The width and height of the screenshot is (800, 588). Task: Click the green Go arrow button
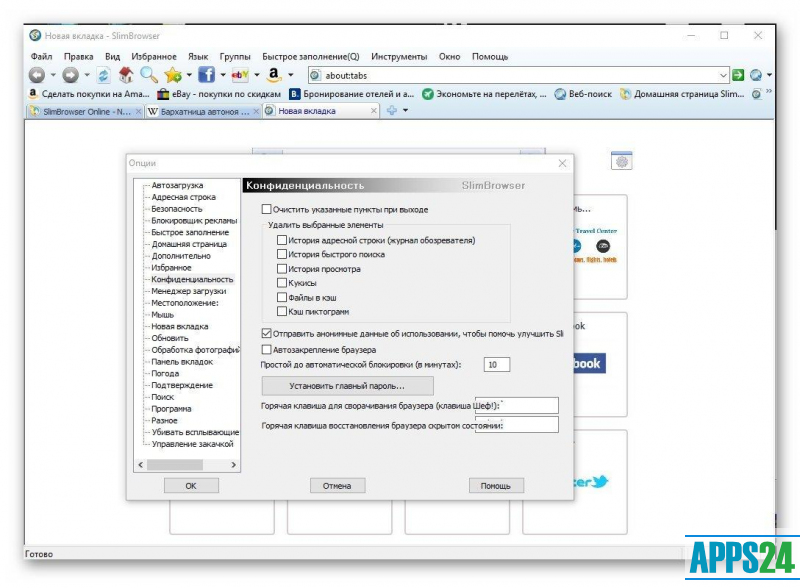pos(739,75)
